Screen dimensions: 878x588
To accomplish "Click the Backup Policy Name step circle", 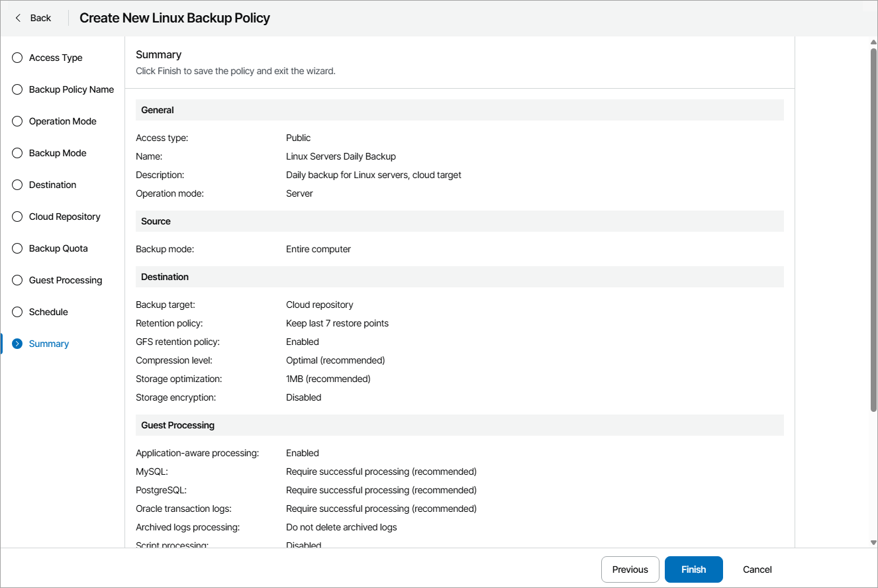I will [x=17, y=89].
